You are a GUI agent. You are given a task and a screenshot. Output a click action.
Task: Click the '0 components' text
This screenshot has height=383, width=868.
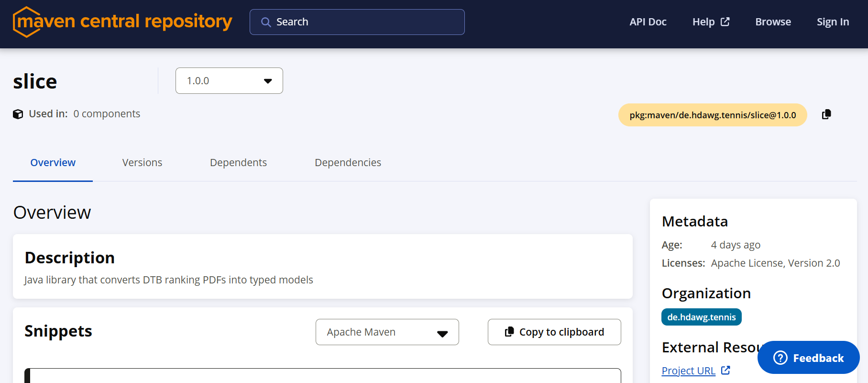[x=107, y=114]
